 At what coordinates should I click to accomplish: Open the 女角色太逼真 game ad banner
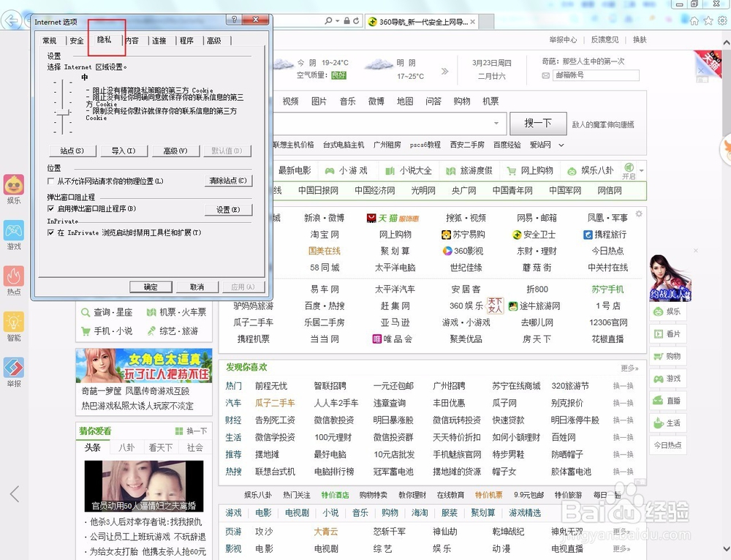coord(144,366)
